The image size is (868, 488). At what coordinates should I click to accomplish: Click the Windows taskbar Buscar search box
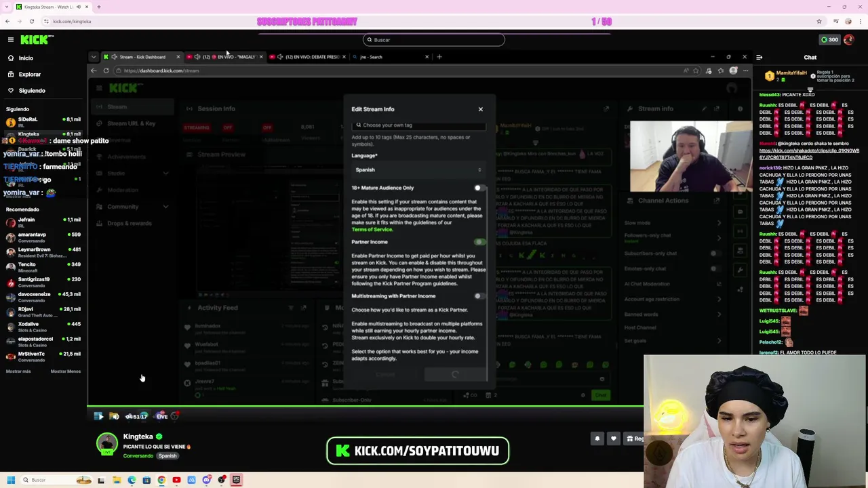[56, 481]
